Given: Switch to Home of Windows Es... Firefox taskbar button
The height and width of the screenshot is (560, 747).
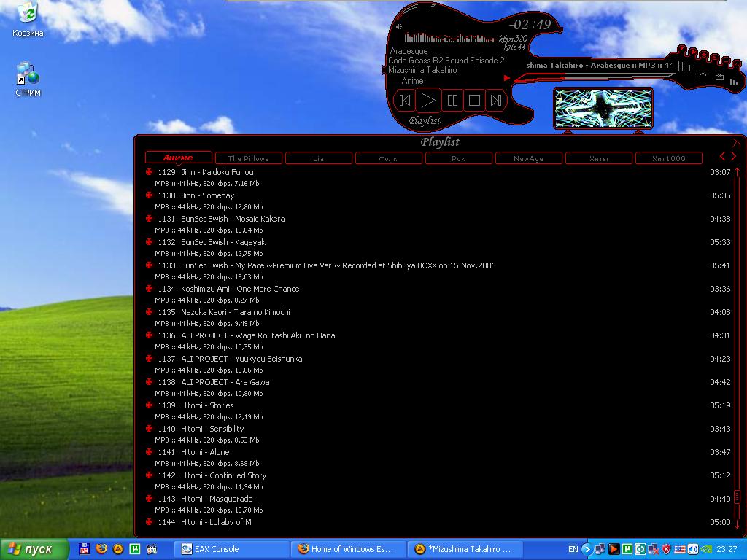Looking at the screenshot, I should 348,549.
